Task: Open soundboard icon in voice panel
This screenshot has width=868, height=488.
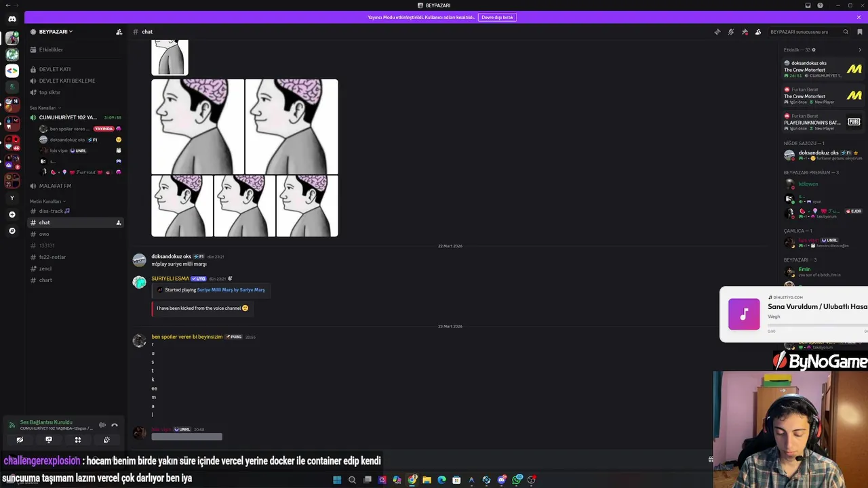Action: coord(106,440)
